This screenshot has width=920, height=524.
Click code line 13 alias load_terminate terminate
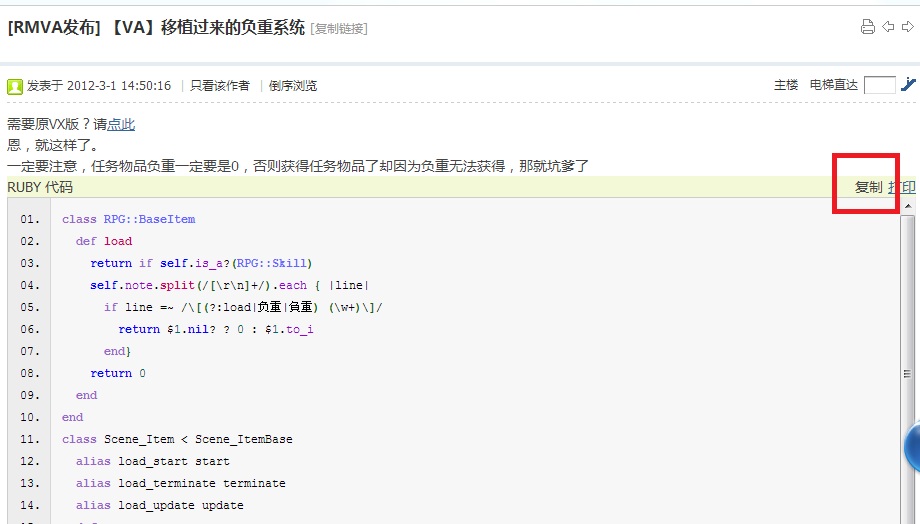tap(181, 484)
